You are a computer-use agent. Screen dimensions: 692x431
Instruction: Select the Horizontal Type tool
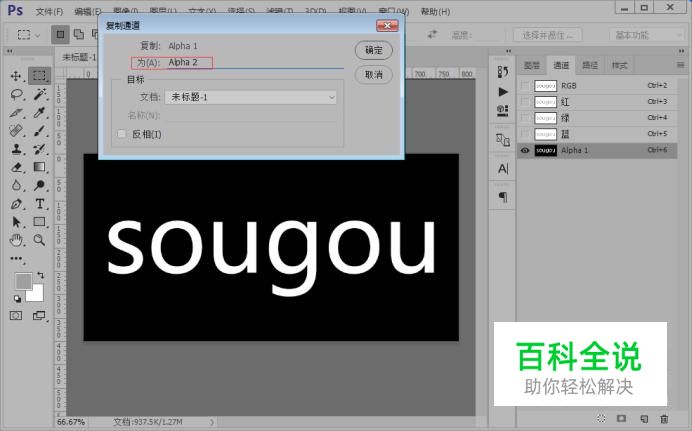click(39, 204)
